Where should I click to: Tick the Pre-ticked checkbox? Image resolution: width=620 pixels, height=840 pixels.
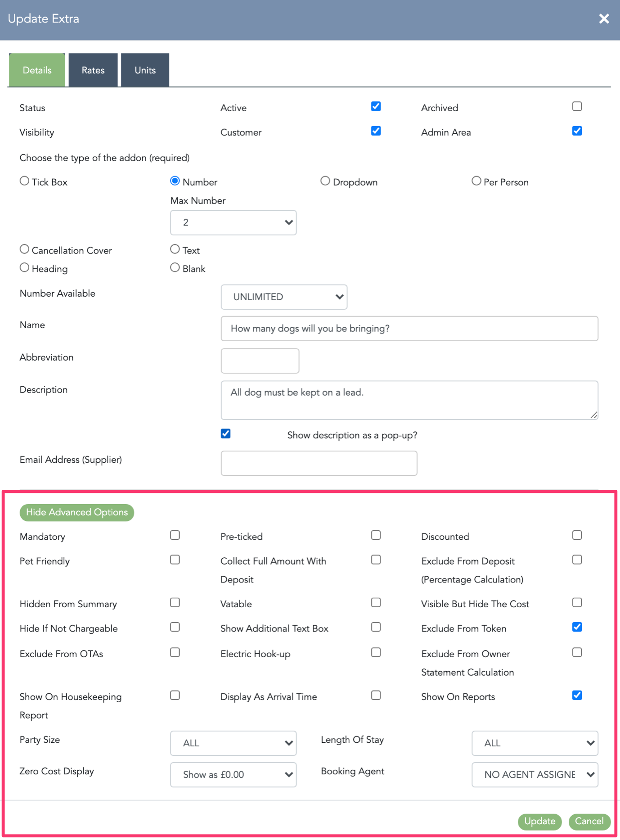[376, 535]
